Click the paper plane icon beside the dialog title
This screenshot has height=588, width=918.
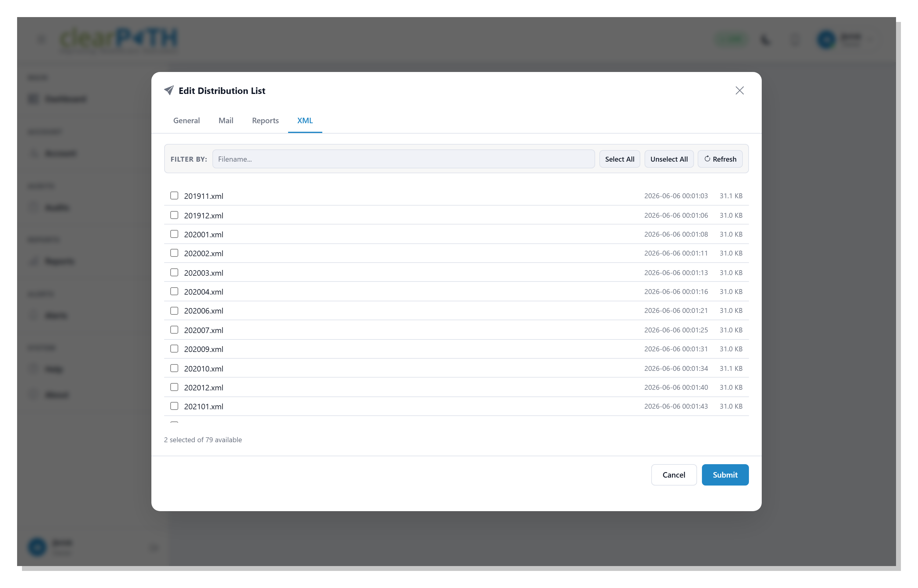point(169,90)
